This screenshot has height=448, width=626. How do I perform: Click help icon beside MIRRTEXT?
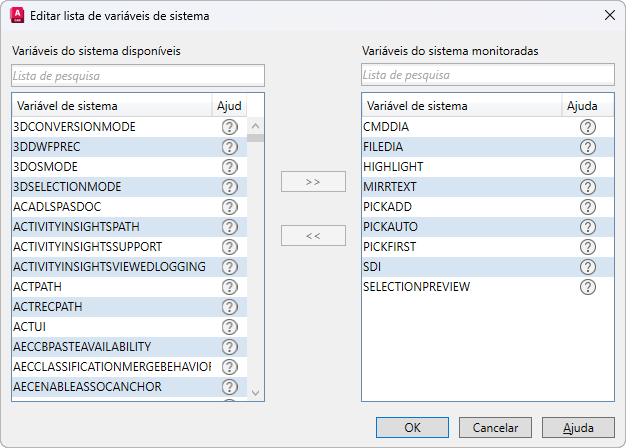tap(587, 187)
